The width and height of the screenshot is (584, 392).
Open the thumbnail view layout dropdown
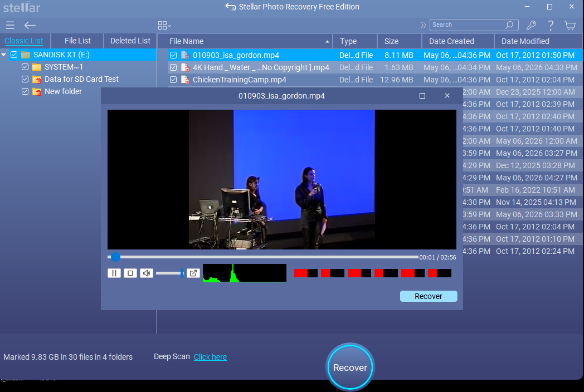point(164,25)
